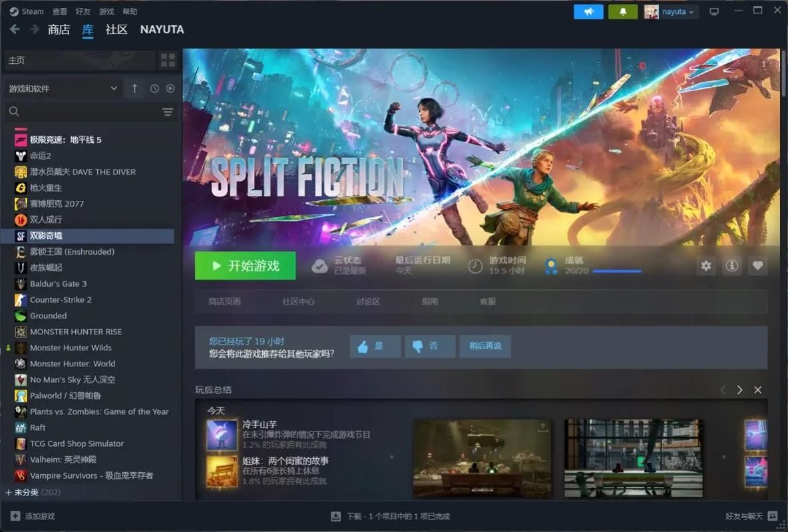
Task: Click the play time clock icon
Action: point(475,266)
